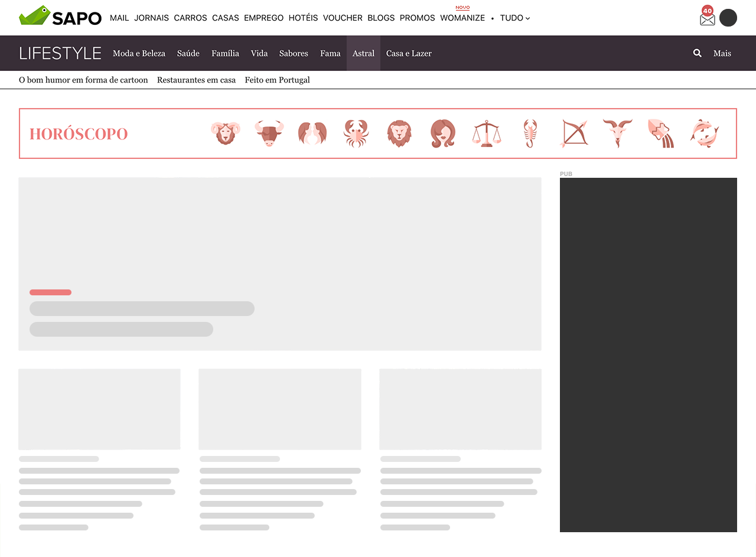Open the Leo horoscope icon

pos(399,133)
